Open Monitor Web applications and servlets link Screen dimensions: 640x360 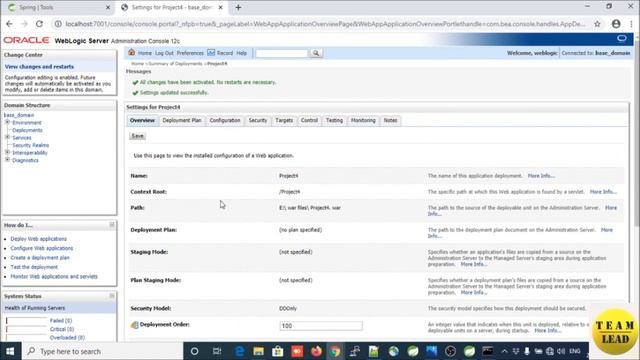pyautogui.click(x=54, y=276)
